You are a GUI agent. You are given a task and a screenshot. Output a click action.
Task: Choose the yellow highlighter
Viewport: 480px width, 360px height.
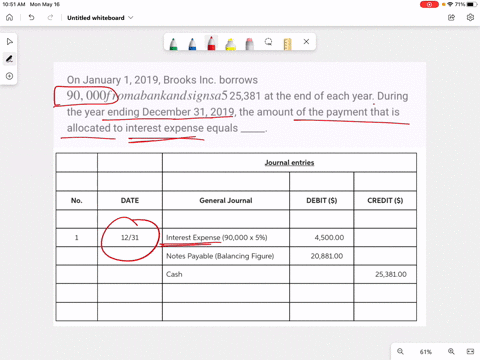[230, 44]
